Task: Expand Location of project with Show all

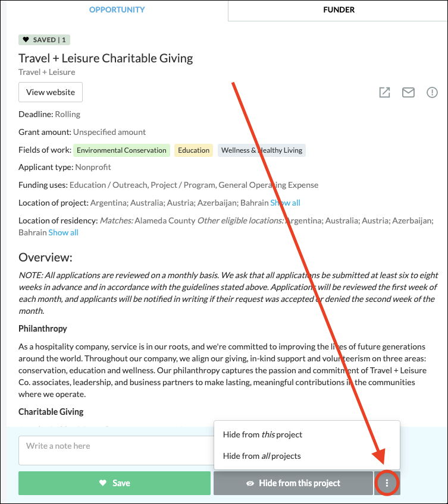Action: click(x=285, y=203)
